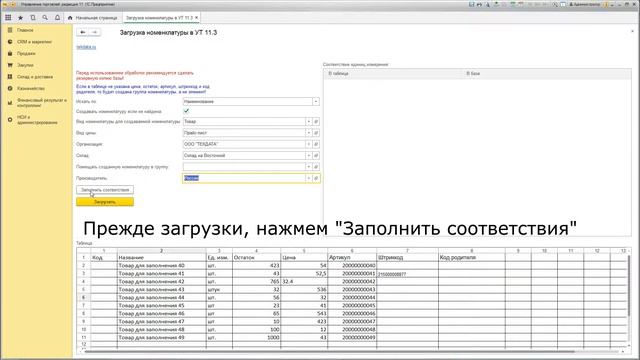Viewport: 640px width, 360px height.
Task: Open the tehdata.ru link
Action: coord(86,47)
